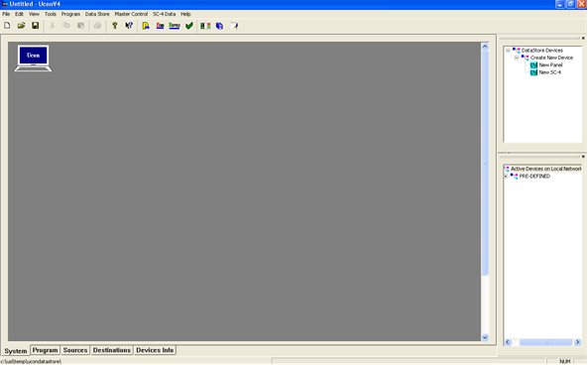Image resolution: width=588 pixels, height=365 pixels.
Task: Click the context help arrow-question icon
Action: (129, 26)
